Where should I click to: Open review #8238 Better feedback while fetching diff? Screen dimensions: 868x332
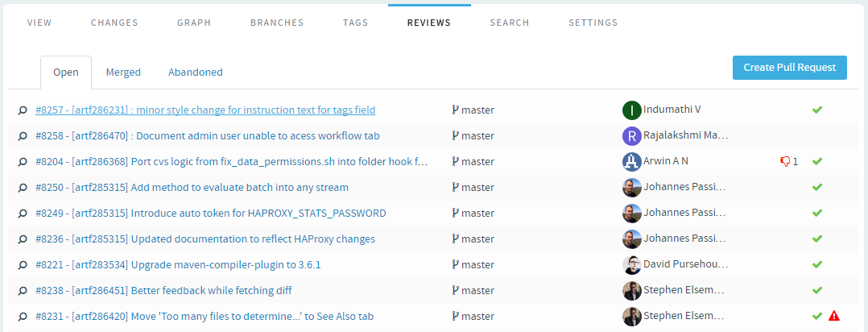pyautogui.click(x=163, y=290)
